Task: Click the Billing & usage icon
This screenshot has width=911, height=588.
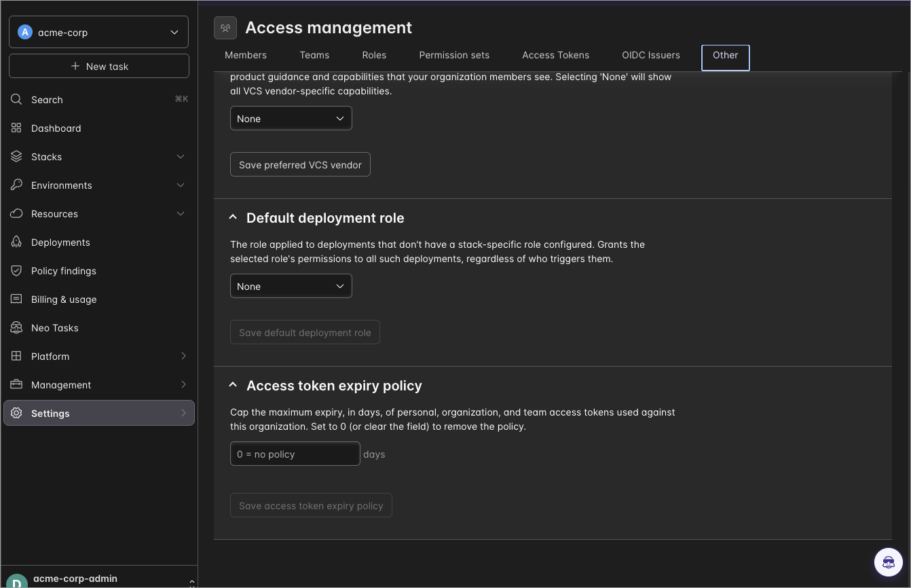Action: pos(17,299)
